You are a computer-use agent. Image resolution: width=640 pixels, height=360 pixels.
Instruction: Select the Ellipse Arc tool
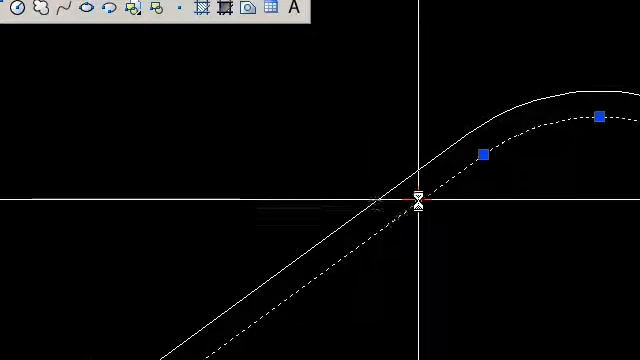pyautogui.click(x=109, y=7)
